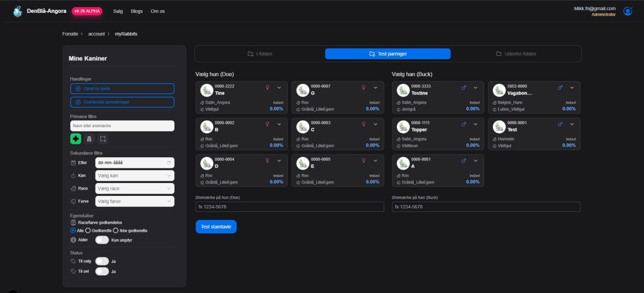Click the tag icon beside Til salg

point(74,261)
